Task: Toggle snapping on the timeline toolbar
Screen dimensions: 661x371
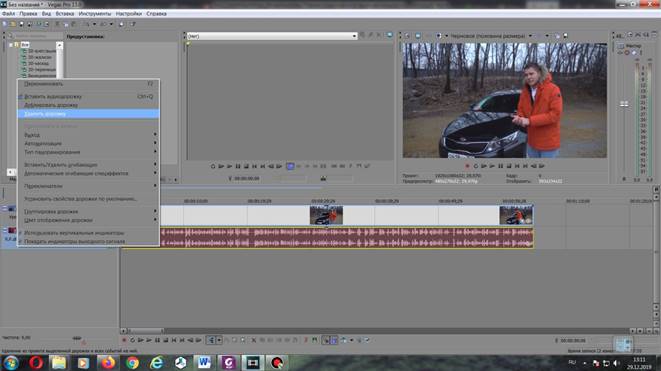Action: click(x=326, y=340)
